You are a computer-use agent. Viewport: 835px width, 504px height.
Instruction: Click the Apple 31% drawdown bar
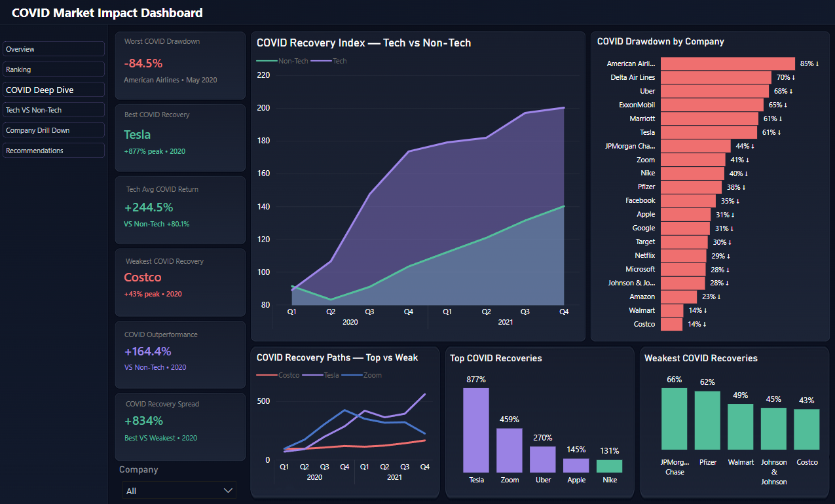point(686,215)
